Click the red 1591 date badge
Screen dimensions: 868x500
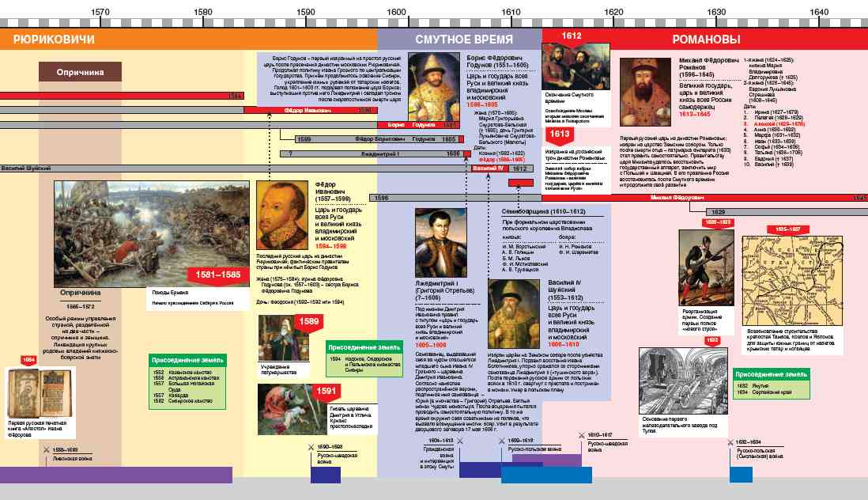(x=326, y=391)
